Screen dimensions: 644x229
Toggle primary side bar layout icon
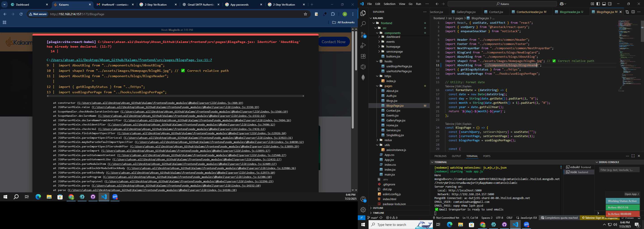[598, 4]
